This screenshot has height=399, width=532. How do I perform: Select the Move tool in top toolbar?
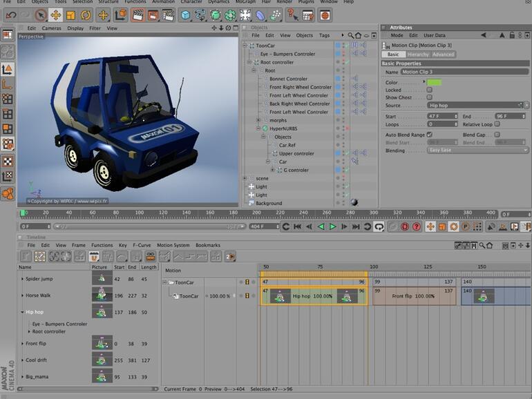55,14
